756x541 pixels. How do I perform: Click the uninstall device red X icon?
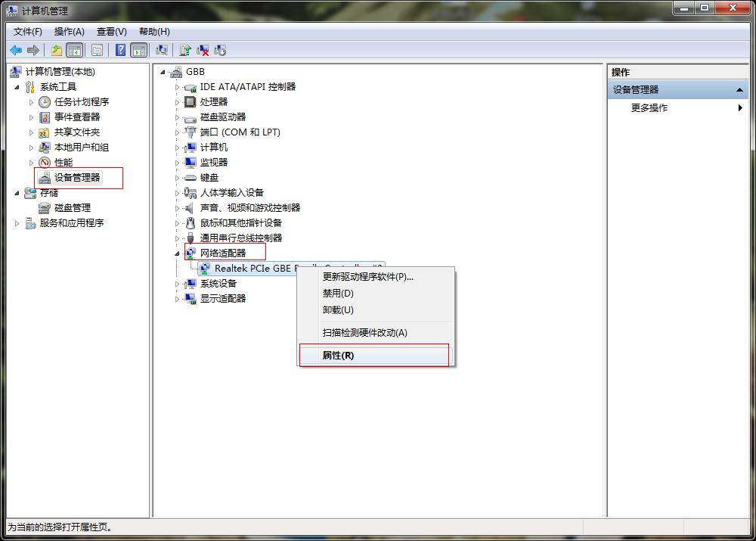click(203, 50)
